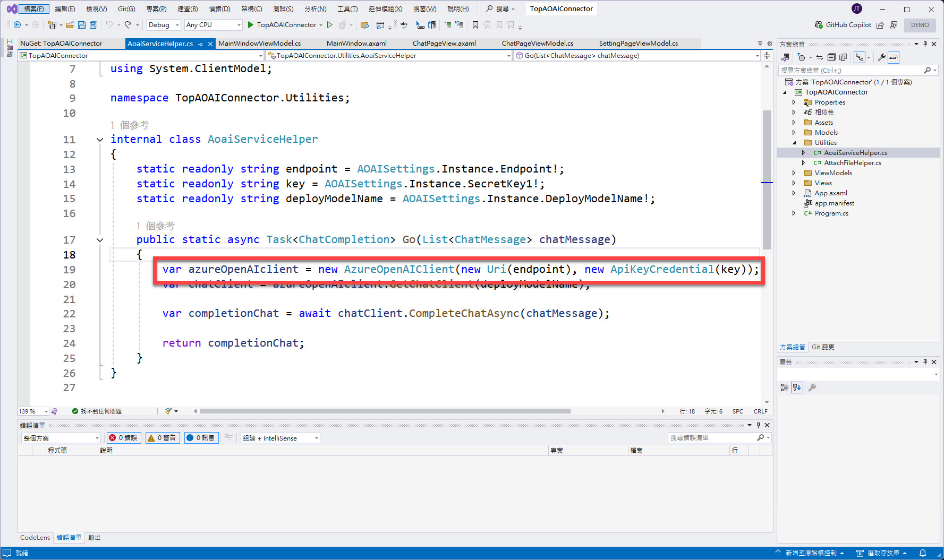Screen dimensions: 944x560
Task: Collapse the Go method code block
Action: point(99,240)
